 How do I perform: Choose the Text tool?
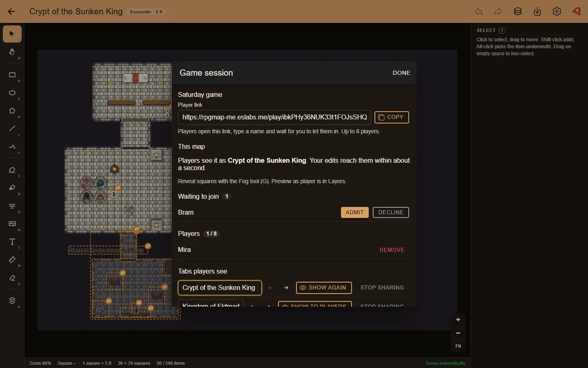pos(12,242)
